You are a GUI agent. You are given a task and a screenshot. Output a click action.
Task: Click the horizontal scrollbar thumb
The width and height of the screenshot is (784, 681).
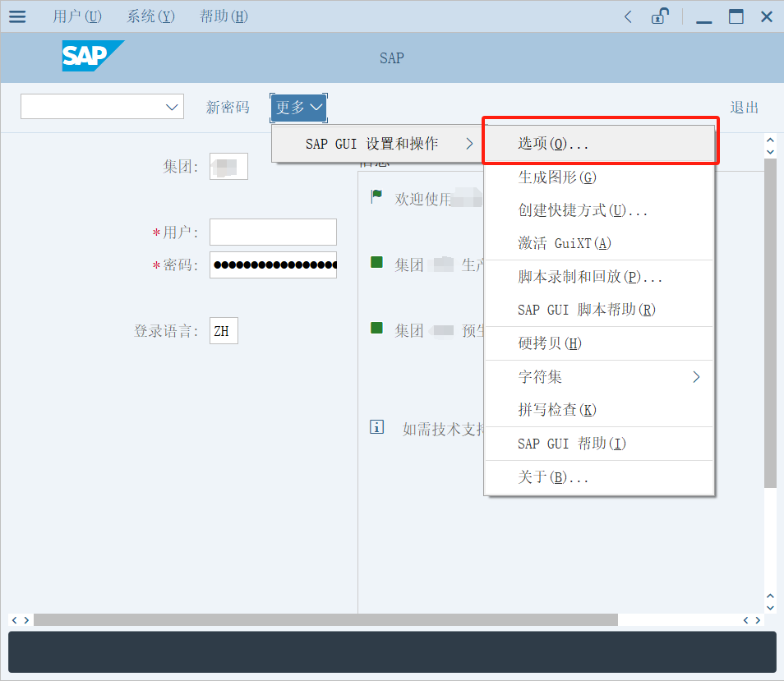[x=325, y=619]
